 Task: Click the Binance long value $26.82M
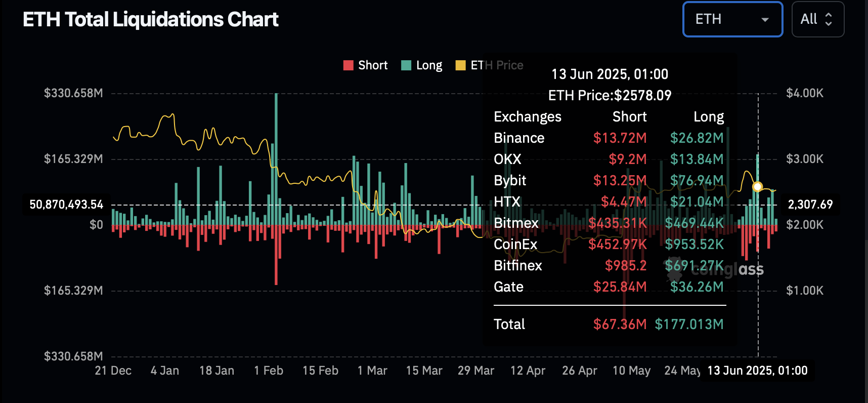697,138
